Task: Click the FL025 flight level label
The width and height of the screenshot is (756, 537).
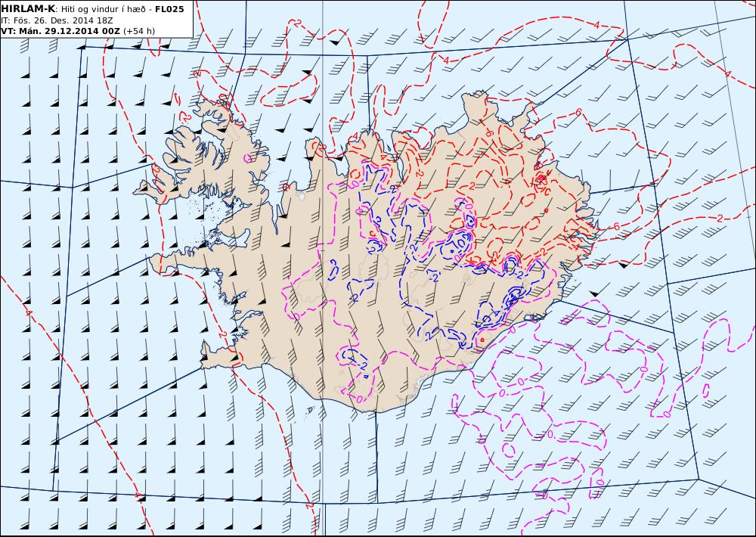Action: [x=169, y=9]
